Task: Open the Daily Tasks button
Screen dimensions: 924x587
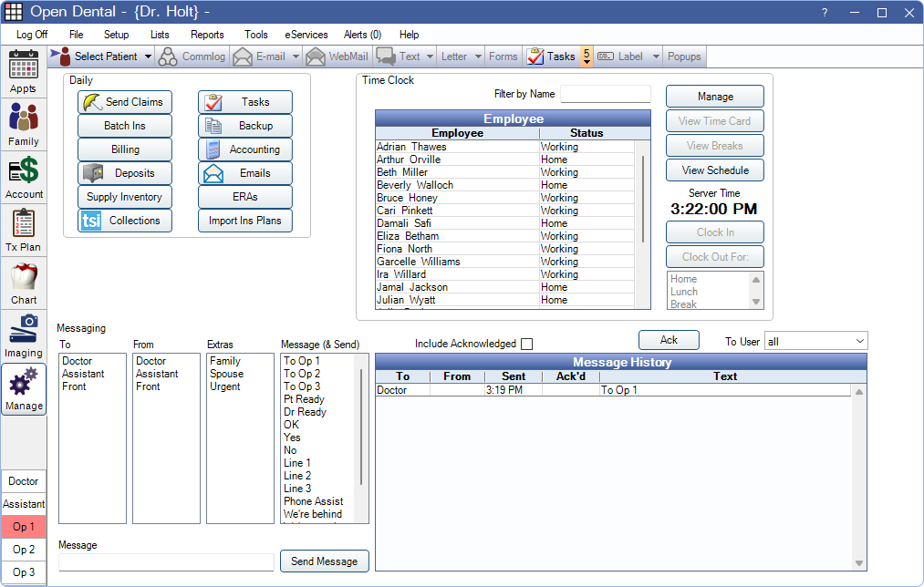Action: click(245, 102)
